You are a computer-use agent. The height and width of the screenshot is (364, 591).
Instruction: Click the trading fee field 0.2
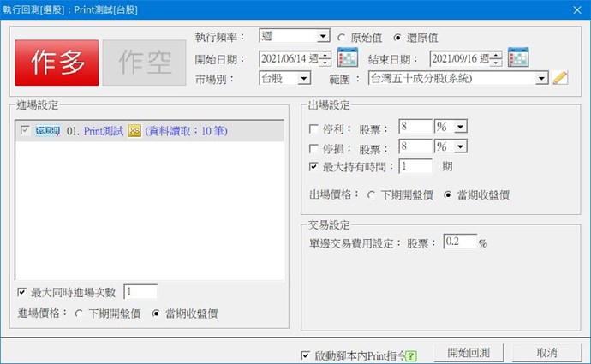460,242
